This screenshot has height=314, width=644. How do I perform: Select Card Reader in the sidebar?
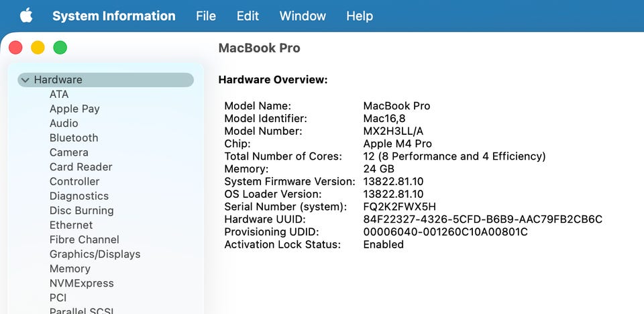pos(80,167)
